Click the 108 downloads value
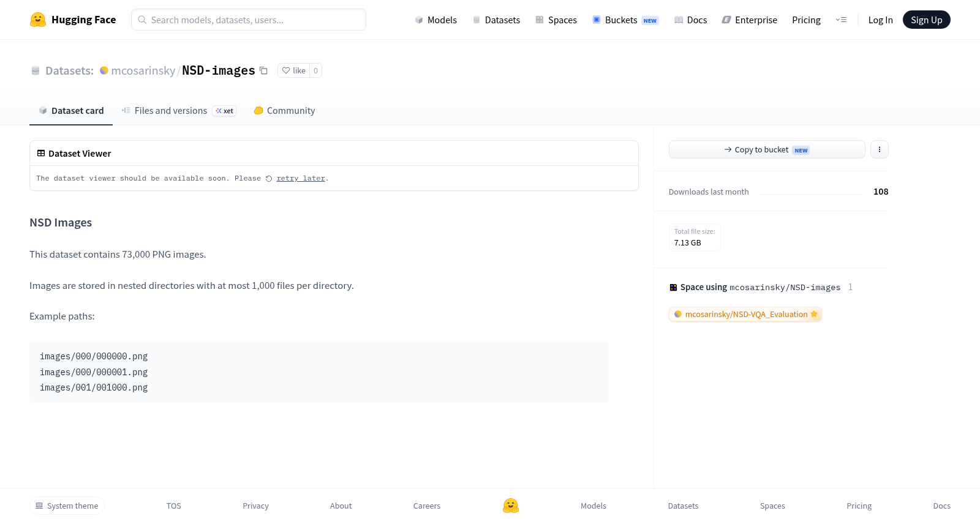The image size is (980, 527). (881, 192)
